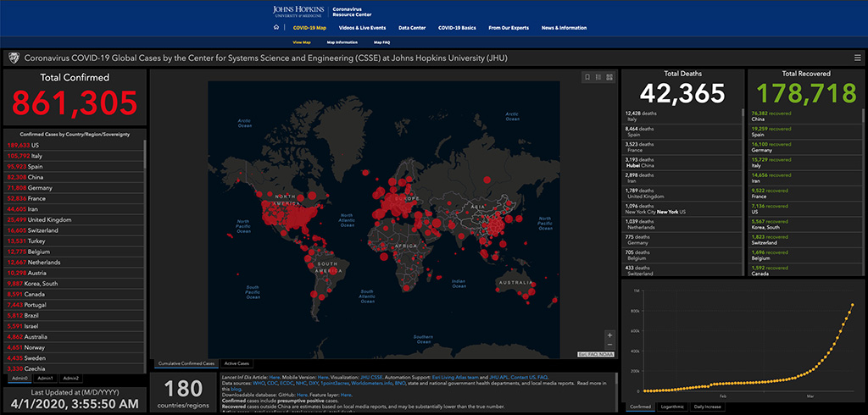Viewport: 868px width, 415px height.
Task: Click the 1,096 deaths New York City entry
Action: [682, 208]
